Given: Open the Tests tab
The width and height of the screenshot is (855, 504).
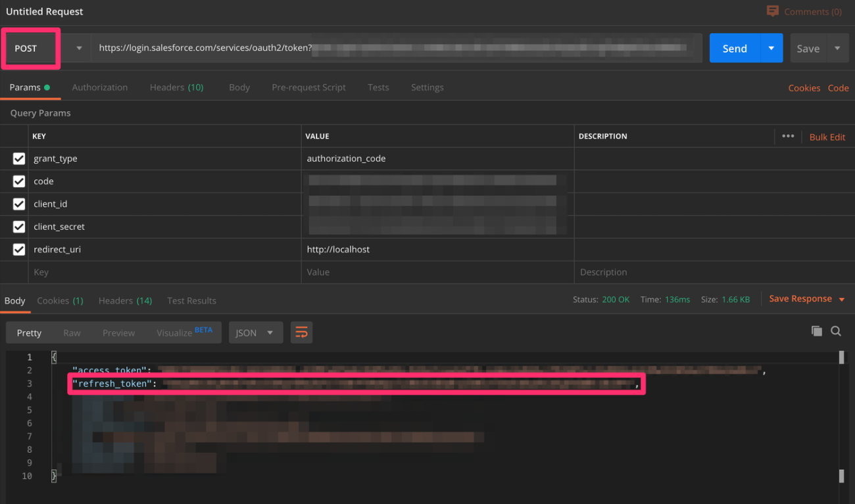Looking at the screenshot, I should point(378,87).
